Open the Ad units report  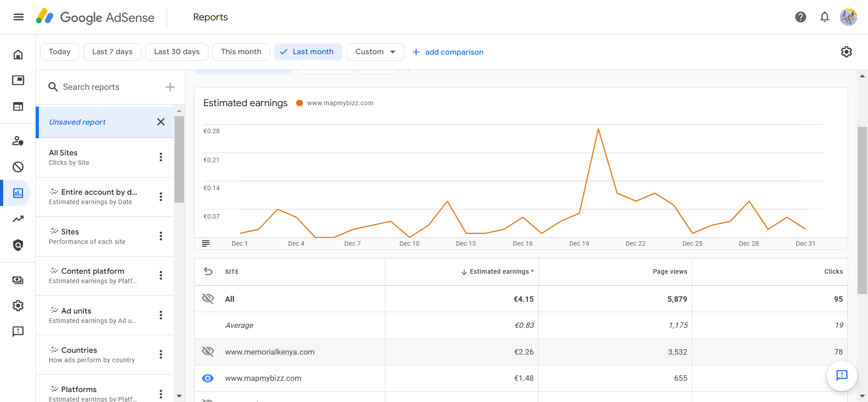[105, 315]
